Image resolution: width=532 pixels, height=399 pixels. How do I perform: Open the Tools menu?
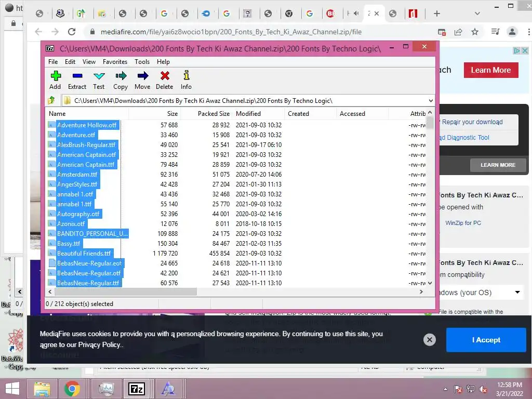[x=142, y=62]
